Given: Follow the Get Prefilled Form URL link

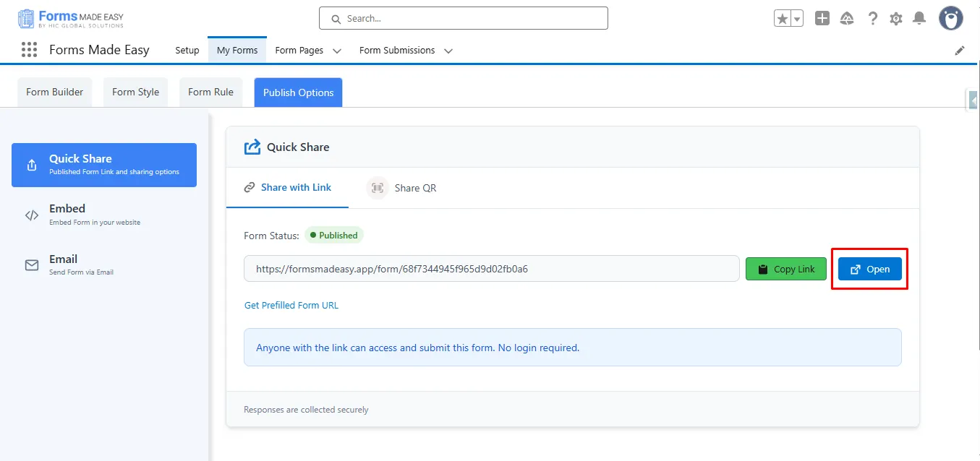Looking at the screenshot, I should [291, 305].
